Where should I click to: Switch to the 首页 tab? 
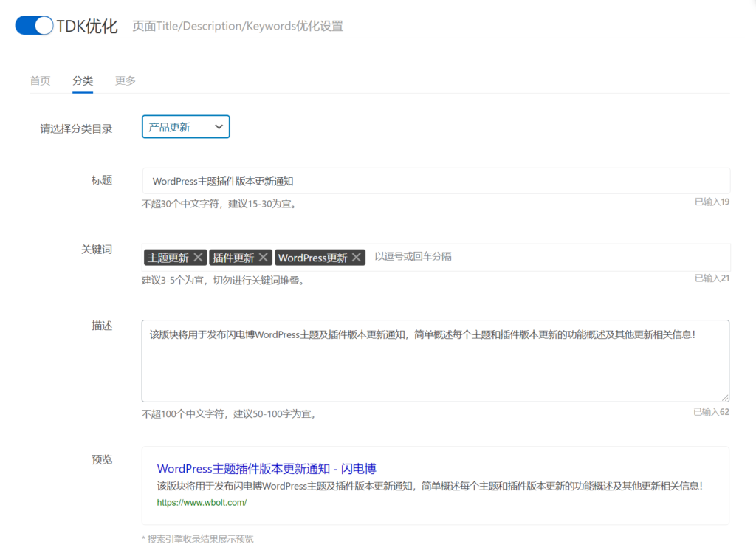pyautogui.click(x=40, y=80)
